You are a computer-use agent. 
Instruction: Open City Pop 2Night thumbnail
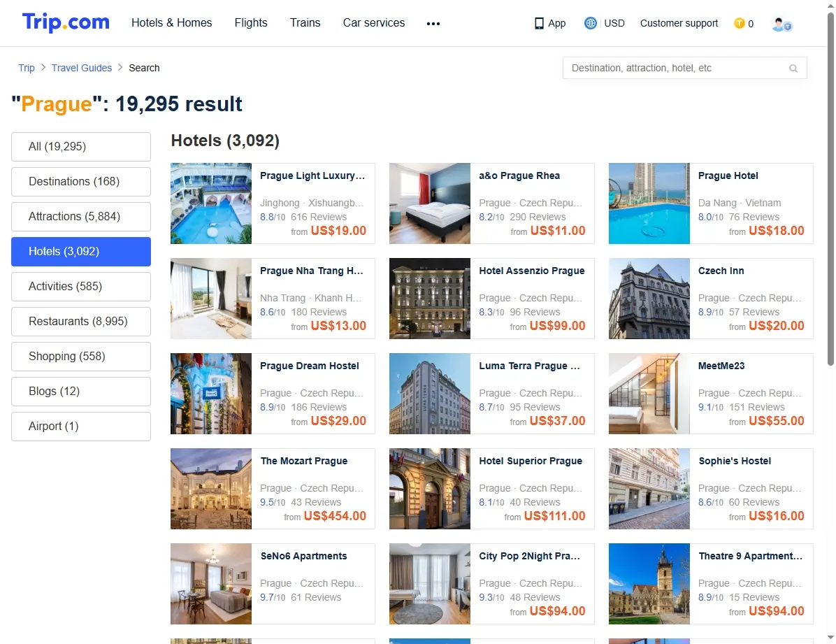(430, 584)
